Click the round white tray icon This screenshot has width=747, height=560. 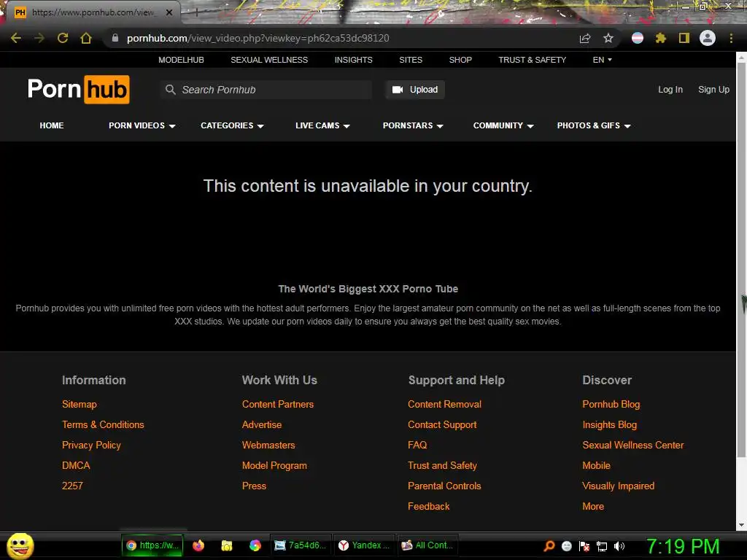566,546
